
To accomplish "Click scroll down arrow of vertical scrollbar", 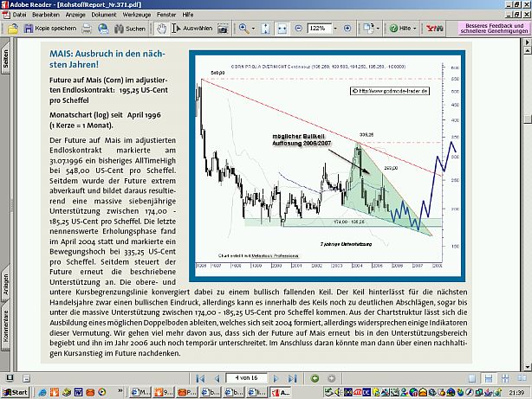I will pyautogui.click(x=528, y=367).
